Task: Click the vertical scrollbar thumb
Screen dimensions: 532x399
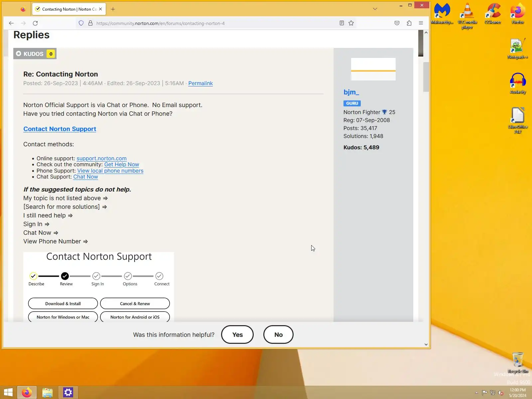Action: [x=426, y=77]
